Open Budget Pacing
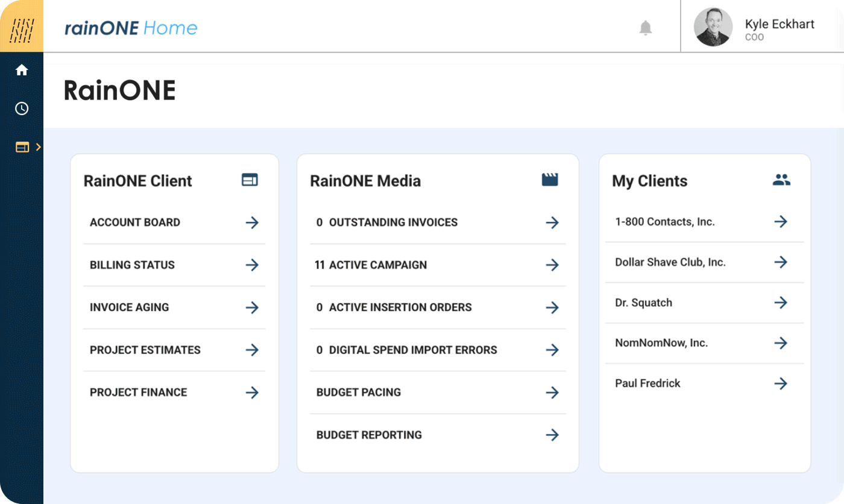Image resolution: width=844 pixels, height=504 pixels. [438, 392]
